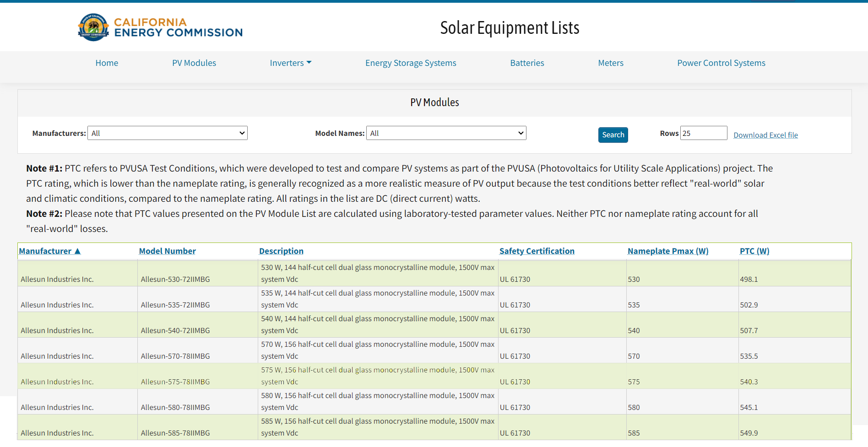Image resolution: width=868 pixels, height=447 pixels.
Task: Click Allesun Industries Inc. in 530 row
Action: [x=57, y=279]
